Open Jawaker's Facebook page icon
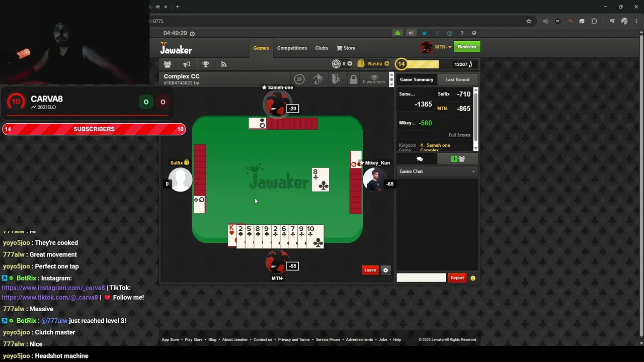This screenshot has width=644, height=362. tap(437, 33)
